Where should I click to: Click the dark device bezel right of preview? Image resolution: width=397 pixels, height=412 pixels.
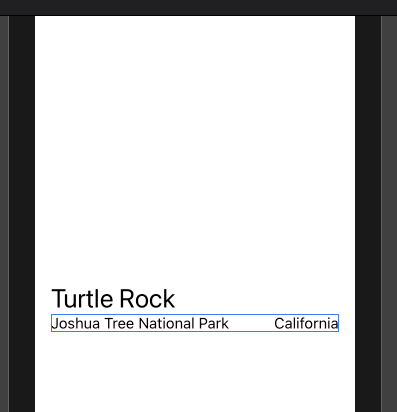pyautogui.click(x=368, y=213)
